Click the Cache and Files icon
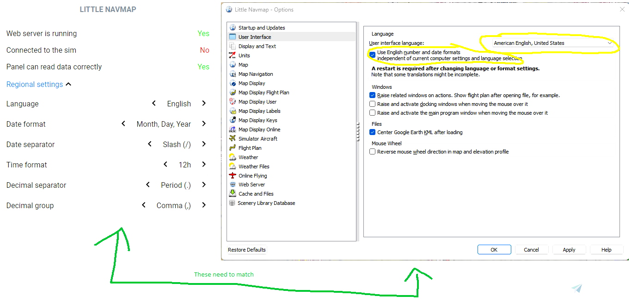The height and width of the screenshot is (302, 644). coord(233,194)
